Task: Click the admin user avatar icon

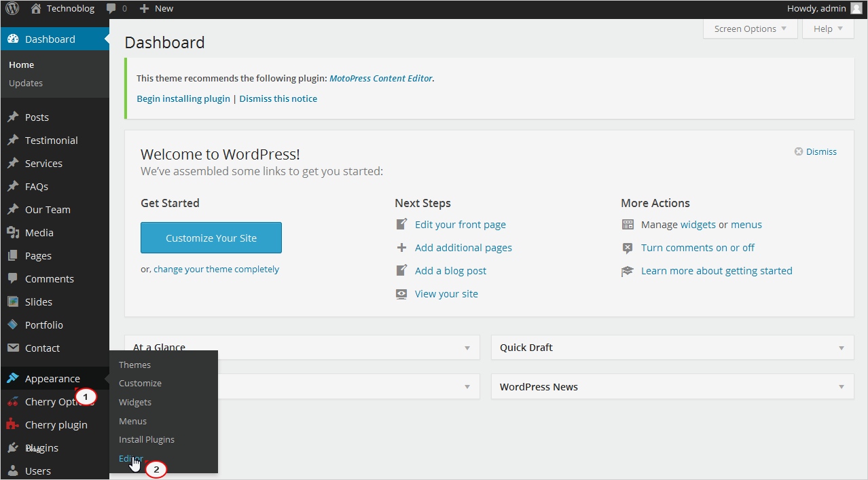Action: (856, 9)
